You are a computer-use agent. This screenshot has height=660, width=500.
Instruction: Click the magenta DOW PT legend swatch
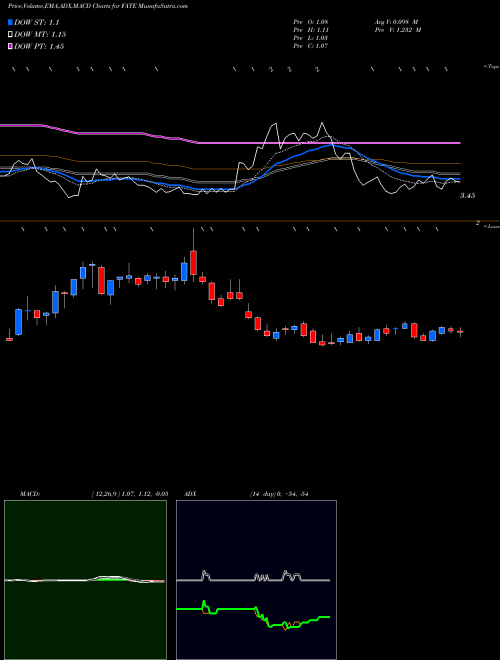[x=10, y=46]
